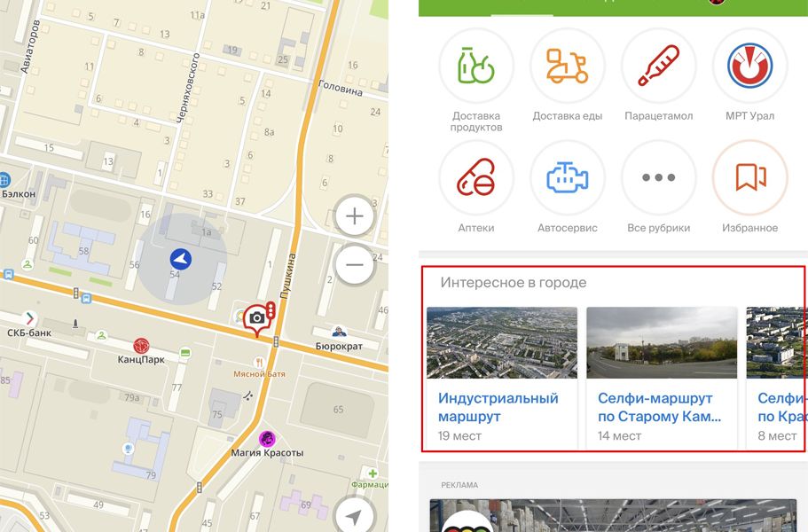Viewport: 808px width, 532px height.
Task: Click building number 79 on the map
Action: 151,475
